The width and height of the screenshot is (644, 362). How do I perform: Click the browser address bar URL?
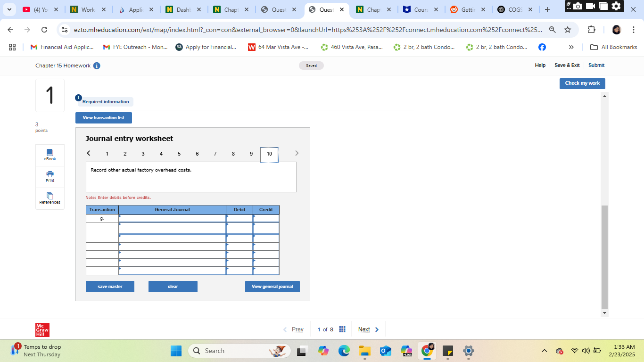pos(308,30)
